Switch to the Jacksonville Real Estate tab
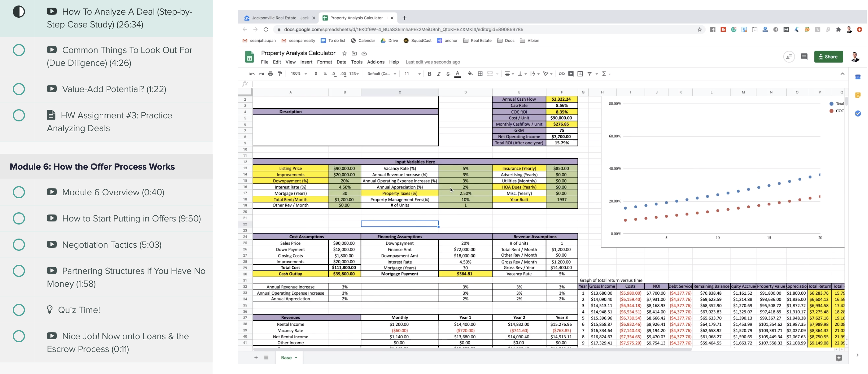Screen dimensions: 868x374 (280, 18)
